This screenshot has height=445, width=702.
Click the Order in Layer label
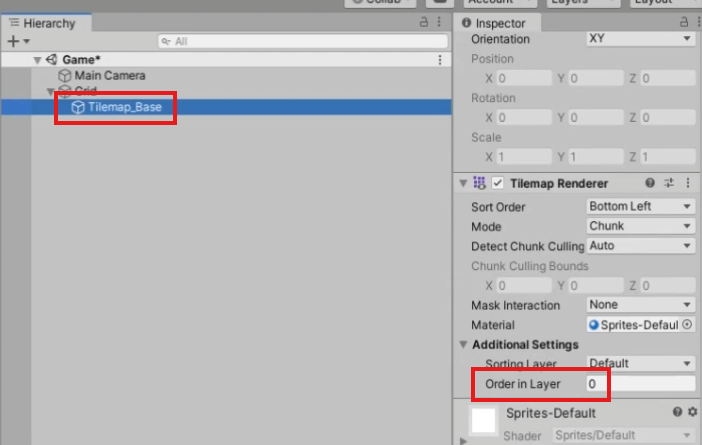coord(522,384)
